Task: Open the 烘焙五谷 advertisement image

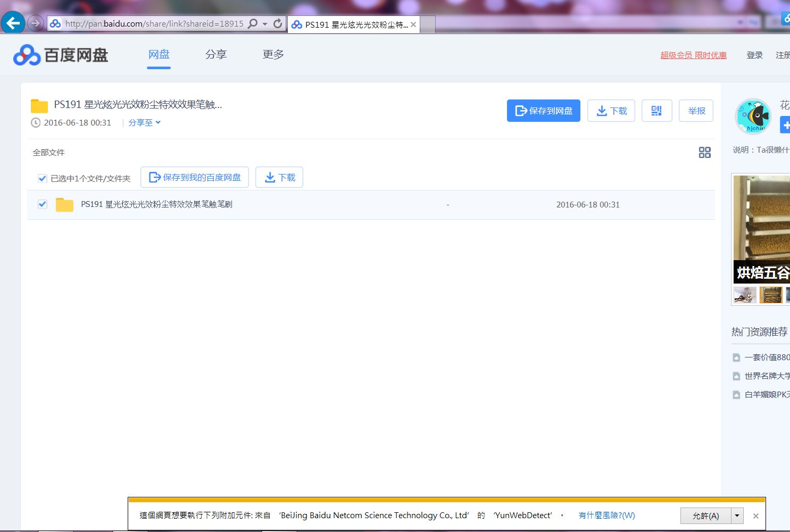Action: 761,229
